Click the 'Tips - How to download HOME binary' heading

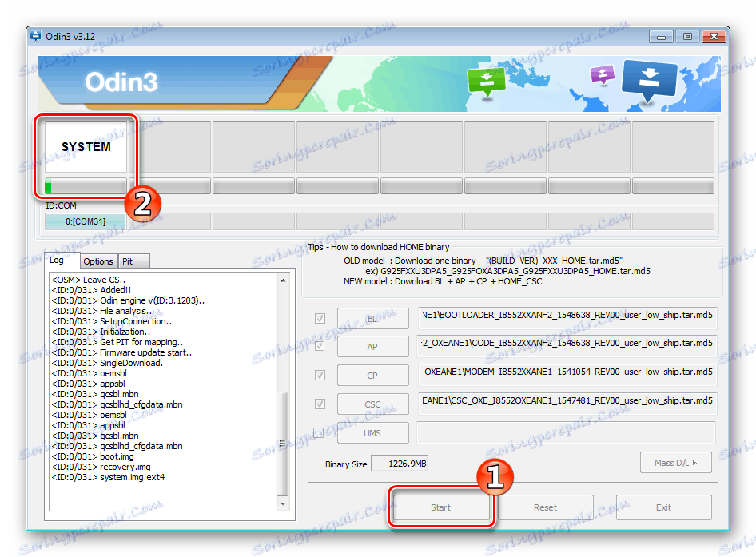tap(379, 247)
